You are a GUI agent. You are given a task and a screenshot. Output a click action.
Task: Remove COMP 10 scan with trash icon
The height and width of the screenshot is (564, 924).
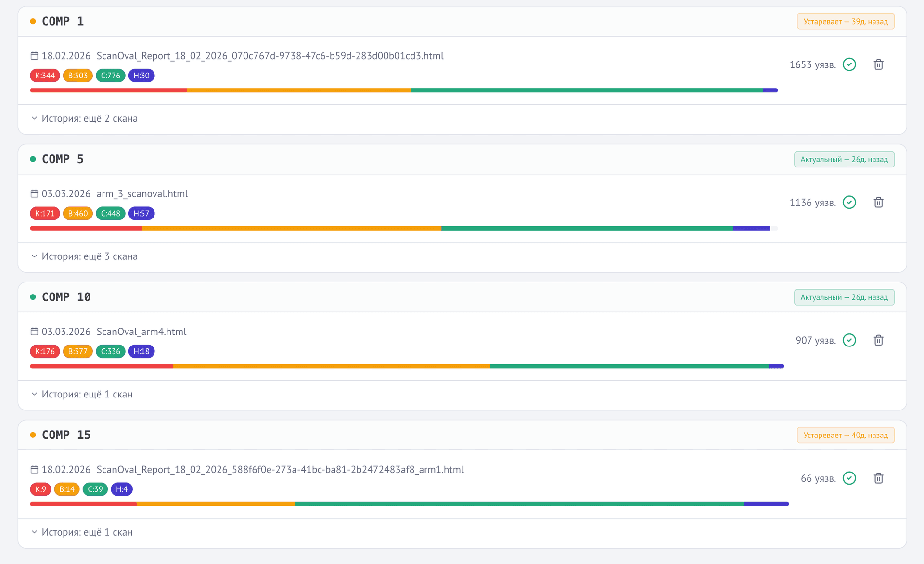point(878,340)
